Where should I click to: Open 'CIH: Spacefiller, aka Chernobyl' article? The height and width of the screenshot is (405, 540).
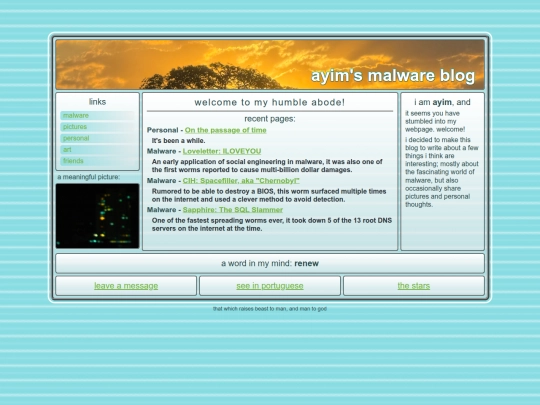tap(241, 181)
